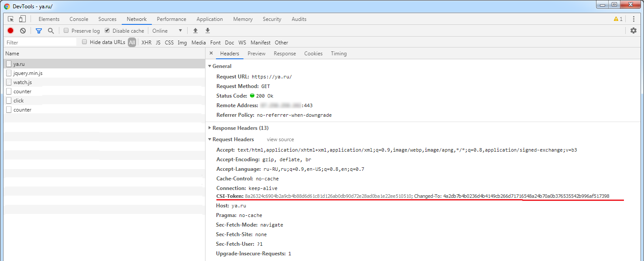This screenshot has height=261, width=644.
Task: Switch to the Preview details tab
Action: [x=257, y=54]
